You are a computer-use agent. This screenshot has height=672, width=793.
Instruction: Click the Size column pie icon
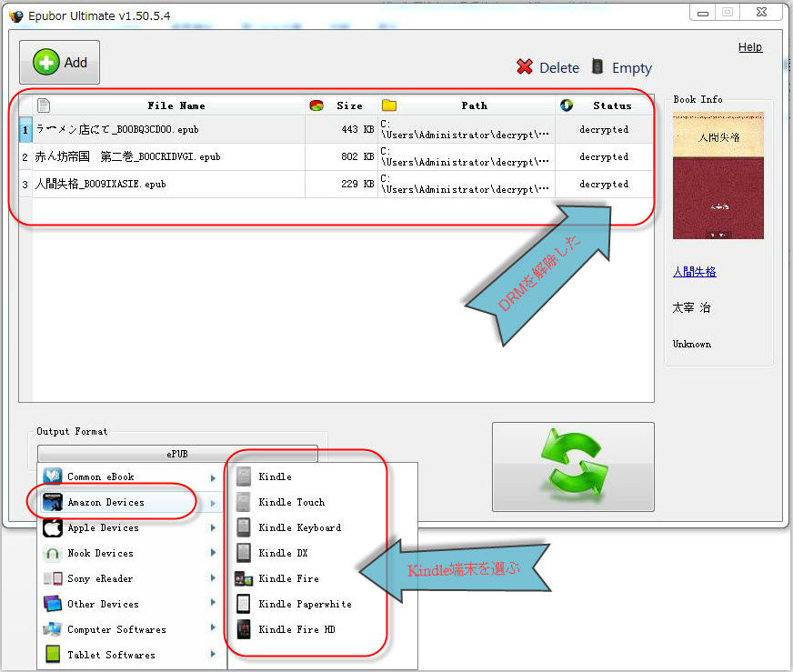(x=316, y=105)
